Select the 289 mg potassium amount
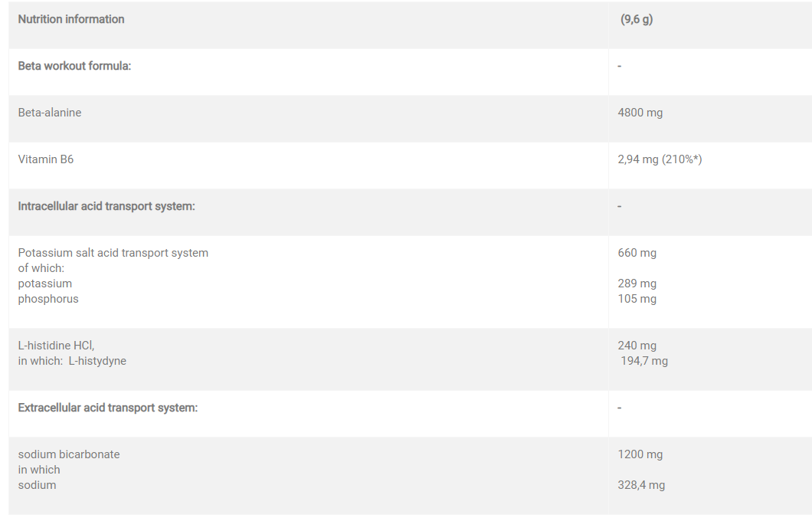The image size is (812, 518). [x=637, y=284]
